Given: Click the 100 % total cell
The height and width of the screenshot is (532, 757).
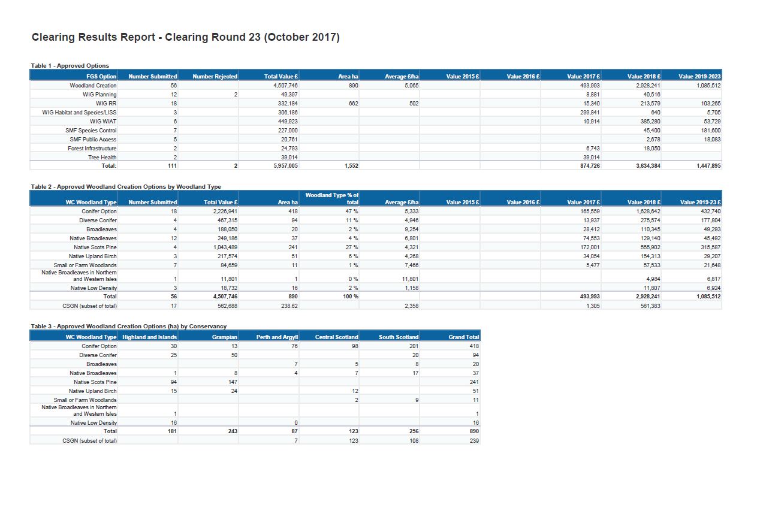Looking at the screenshot, I should click(x=351, y=296).
